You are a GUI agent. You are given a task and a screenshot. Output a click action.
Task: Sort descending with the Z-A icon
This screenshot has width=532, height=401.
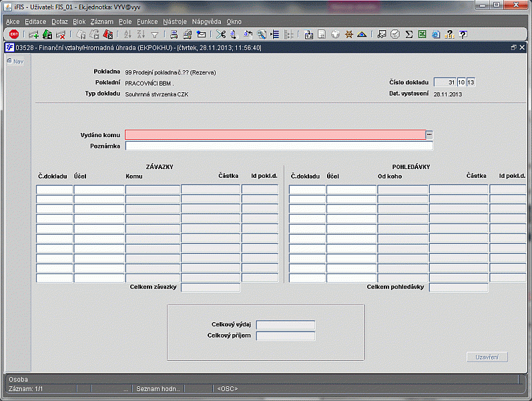pyautogui.click(x=141, y=34)
